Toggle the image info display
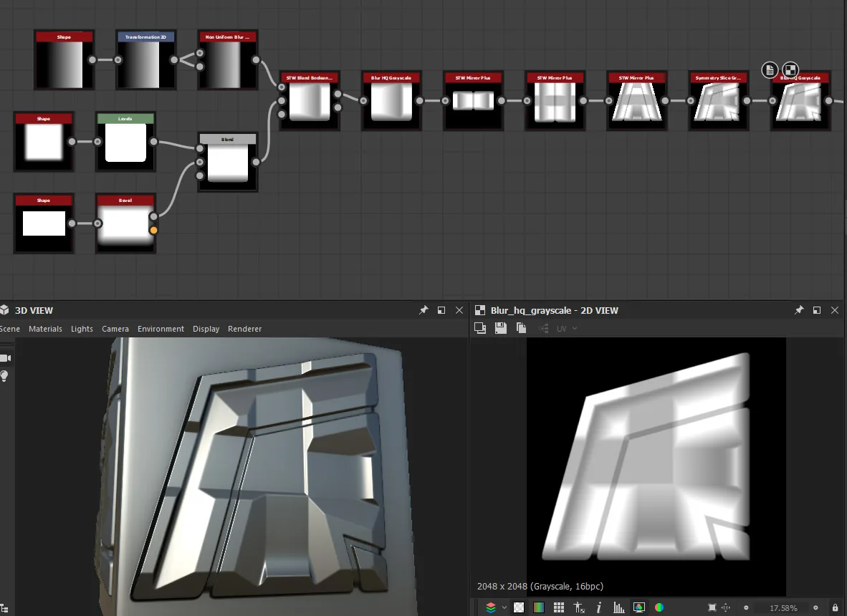 599,607
